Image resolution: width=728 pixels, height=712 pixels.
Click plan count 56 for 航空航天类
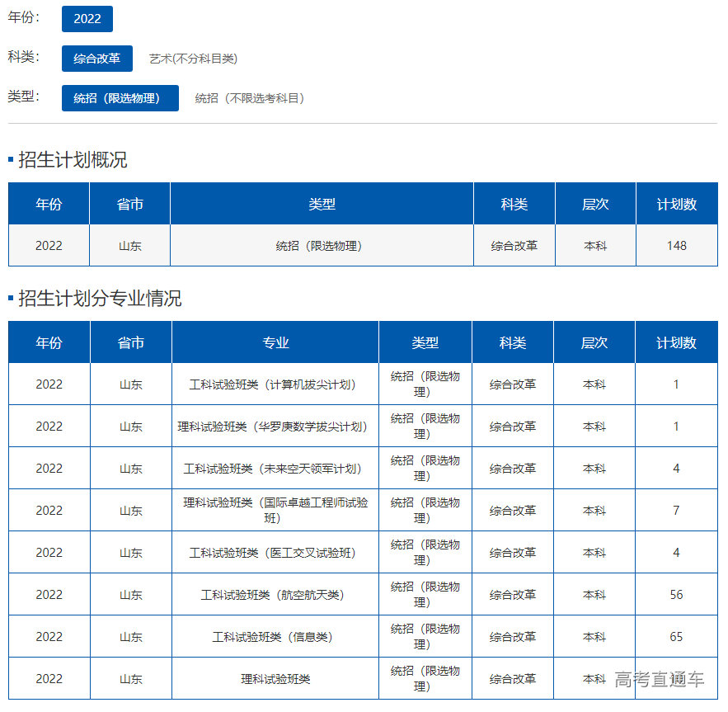tap(676, 595)
